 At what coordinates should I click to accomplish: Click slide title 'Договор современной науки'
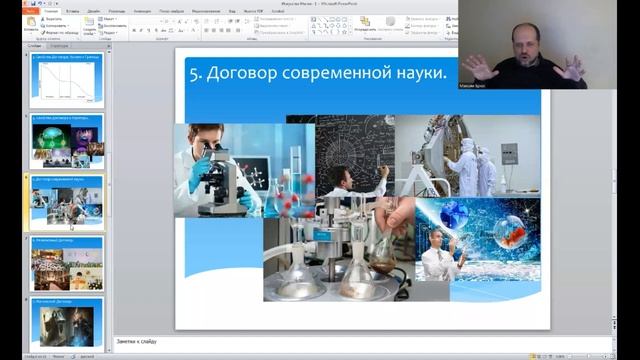pyautogui.click(x=318, y=73)
